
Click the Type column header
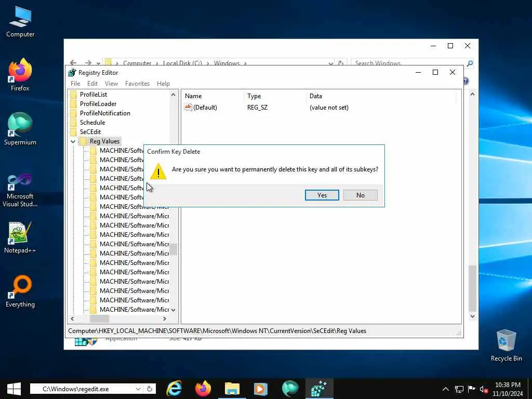coord(254,96)
